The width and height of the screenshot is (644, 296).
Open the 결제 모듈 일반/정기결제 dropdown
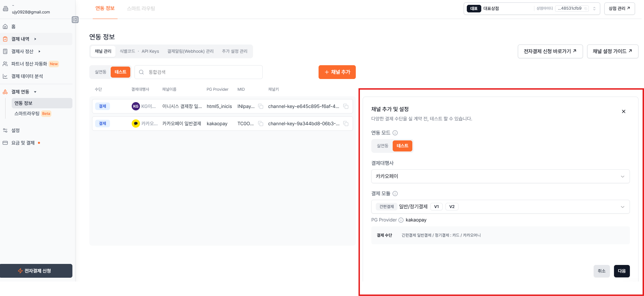click(x=500, y=207)
